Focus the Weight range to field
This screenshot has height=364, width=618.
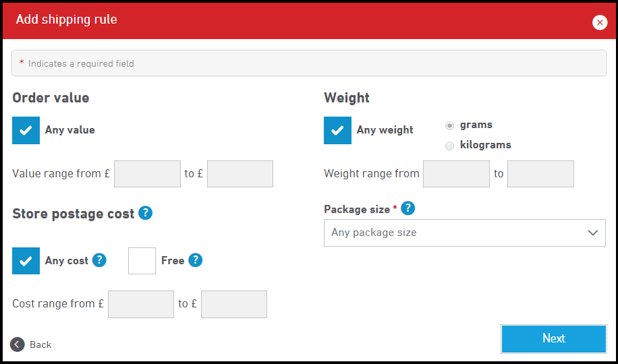[540, 174]
